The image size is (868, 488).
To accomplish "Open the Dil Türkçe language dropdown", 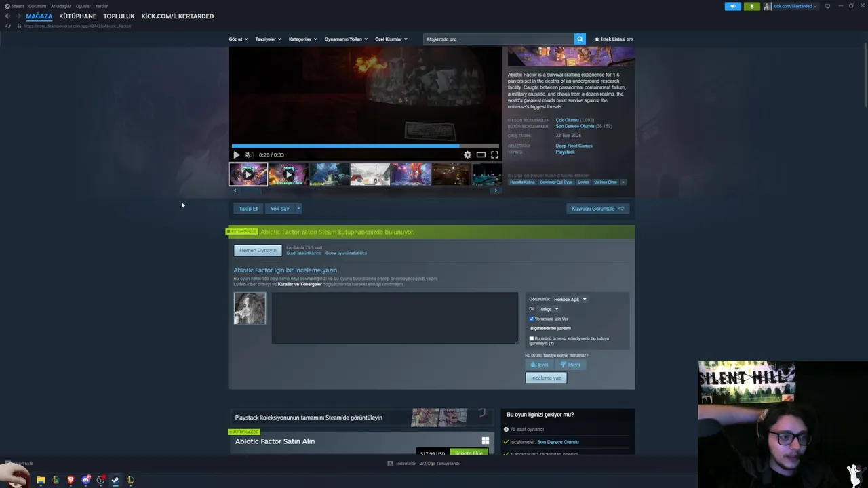I will [x=549, y=309].
